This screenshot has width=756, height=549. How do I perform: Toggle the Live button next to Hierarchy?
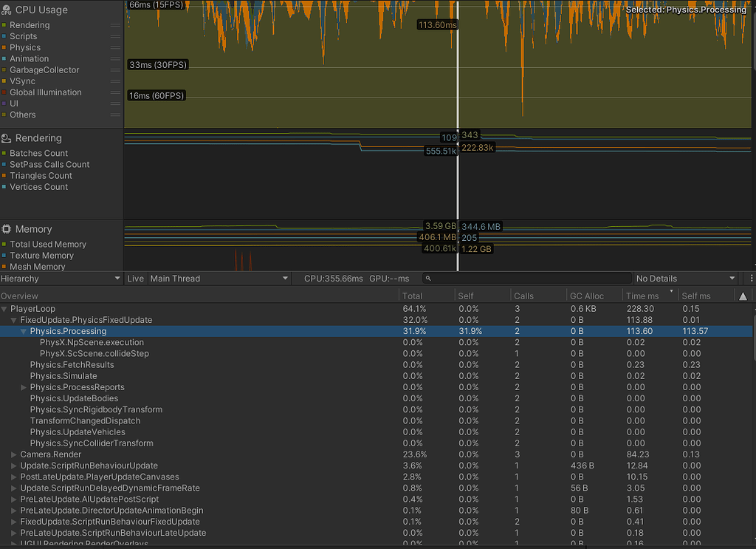tap(135, 279)
